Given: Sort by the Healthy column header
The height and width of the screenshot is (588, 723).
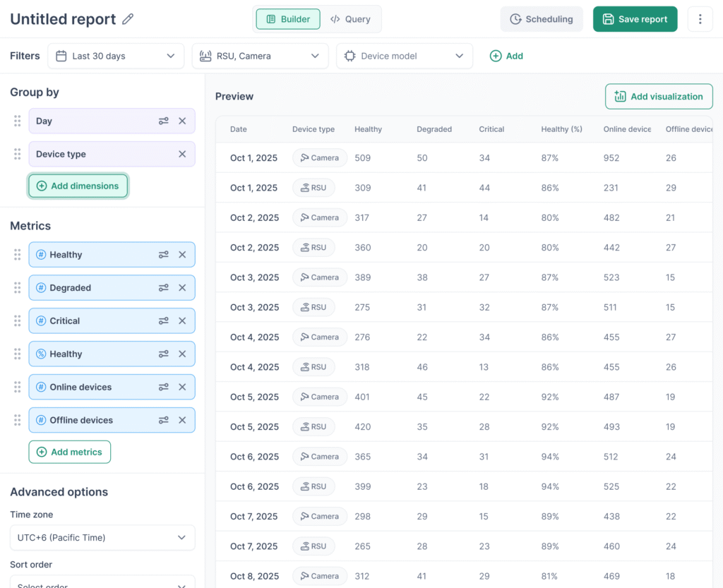Looking at the screenshot, I should [x=368, y=129].
